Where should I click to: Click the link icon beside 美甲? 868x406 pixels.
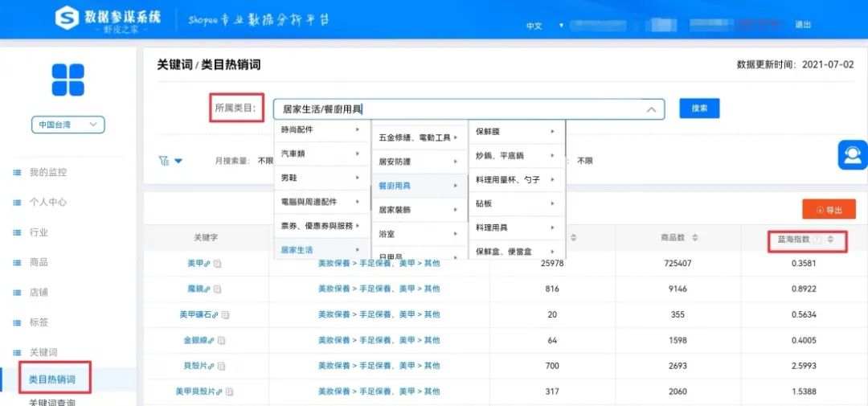pos(208,265)
